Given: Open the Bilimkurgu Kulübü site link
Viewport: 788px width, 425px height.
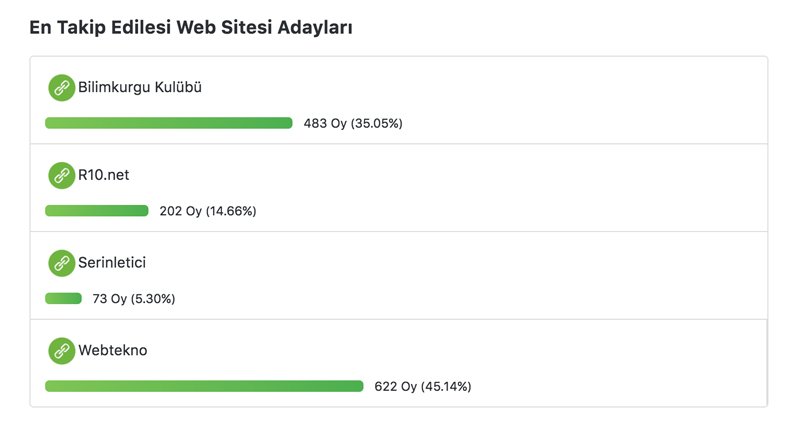Looking at the screenshot, I should [140, 87].
